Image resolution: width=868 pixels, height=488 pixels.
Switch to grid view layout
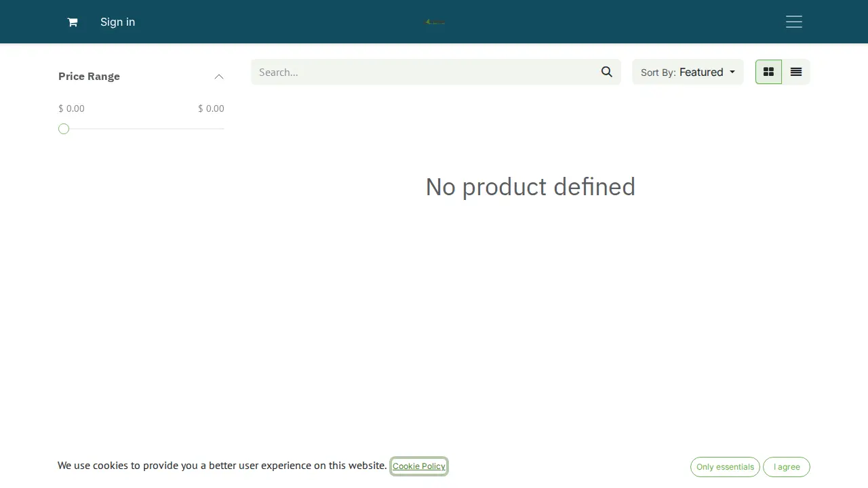768,72
